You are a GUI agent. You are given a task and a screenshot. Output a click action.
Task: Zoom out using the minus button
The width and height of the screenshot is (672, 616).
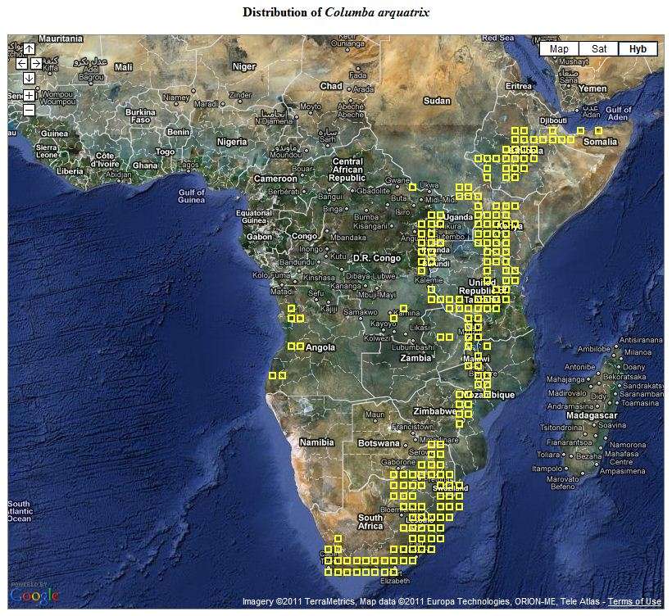click(x=29, y=110)
